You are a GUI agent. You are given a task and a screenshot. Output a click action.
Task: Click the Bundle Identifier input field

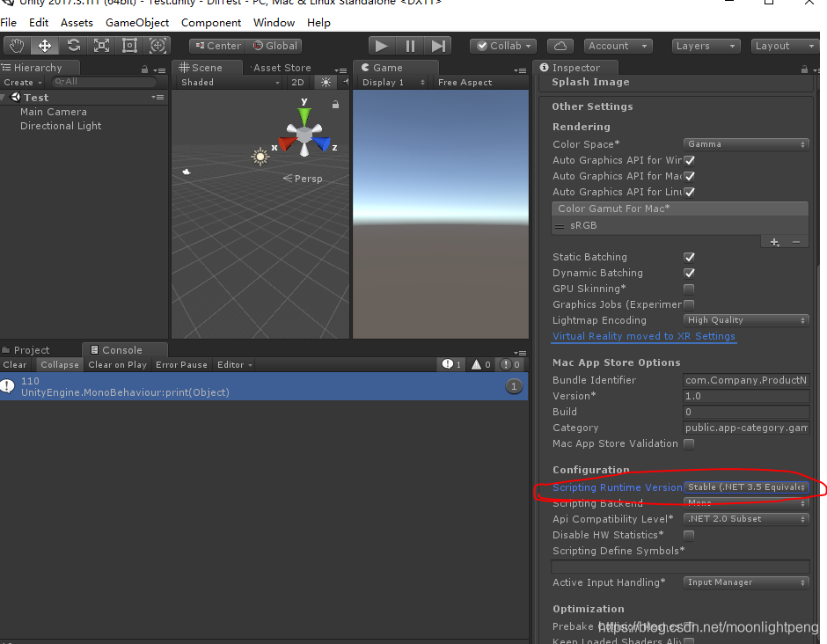(x=745, y=380)
